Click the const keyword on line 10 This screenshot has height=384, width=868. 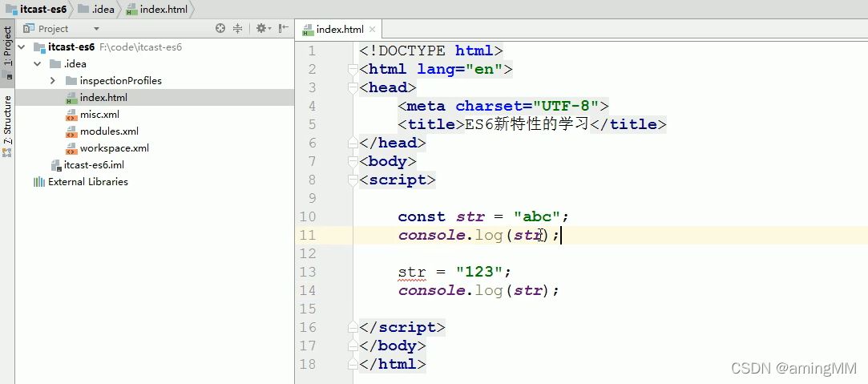click(x=422, y=216)
